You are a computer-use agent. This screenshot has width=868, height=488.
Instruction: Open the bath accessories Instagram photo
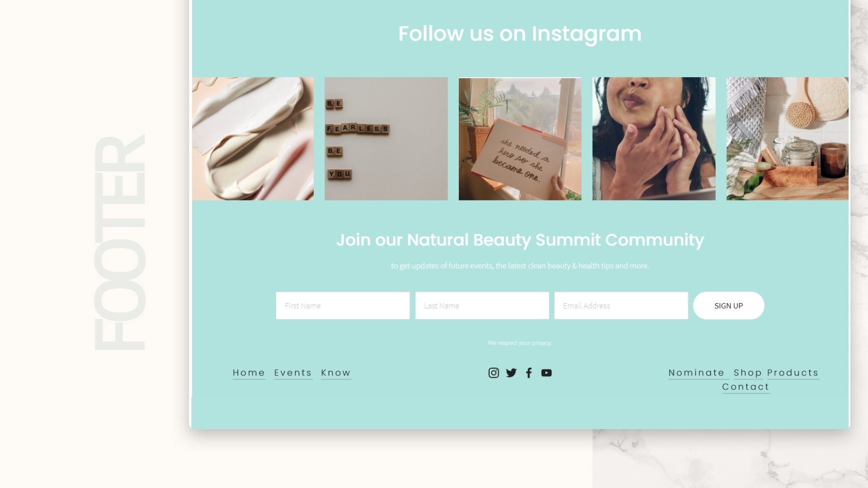(x=788, y=139)
